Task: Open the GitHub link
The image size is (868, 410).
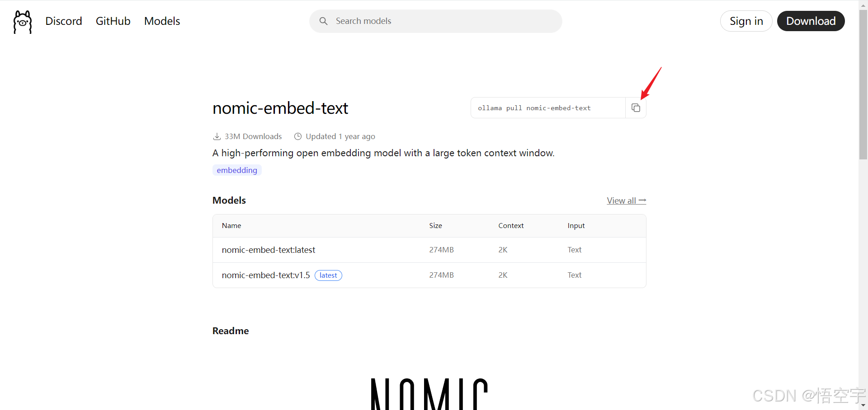Action: 113,21
